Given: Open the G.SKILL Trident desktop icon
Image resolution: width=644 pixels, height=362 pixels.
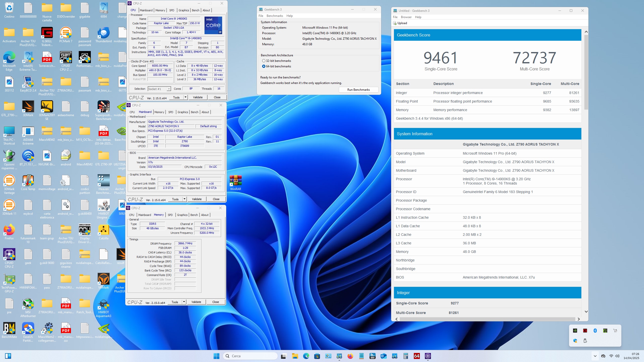Looking at the screenshot, I should point(47,36).
